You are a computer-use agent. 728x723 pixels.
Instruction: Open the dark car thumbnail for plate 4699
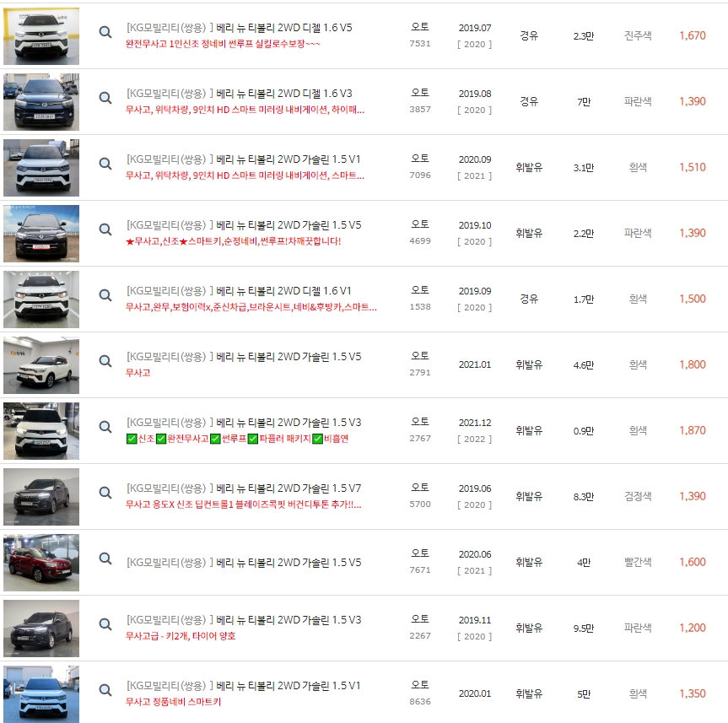coord(41,234)
